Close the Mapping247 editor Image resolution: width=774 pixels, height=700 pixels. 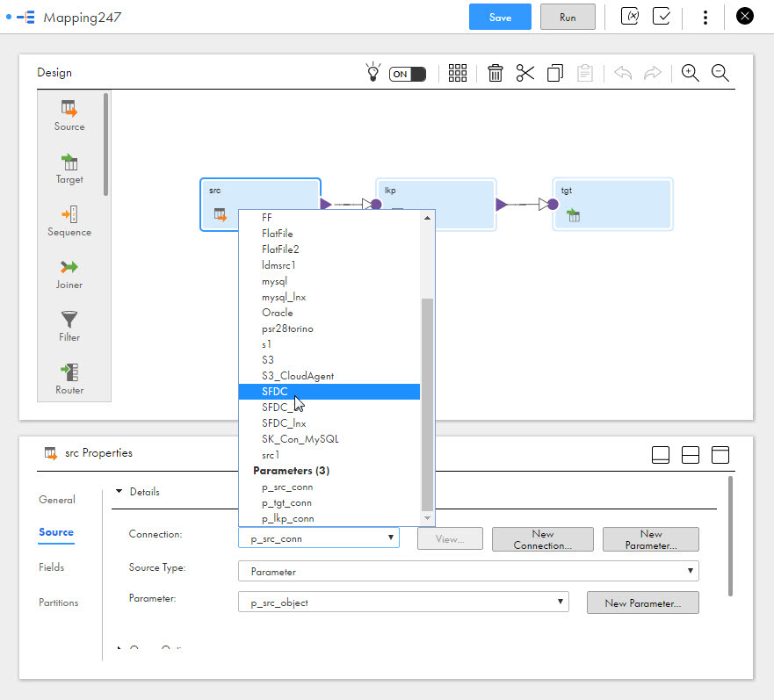744,17
